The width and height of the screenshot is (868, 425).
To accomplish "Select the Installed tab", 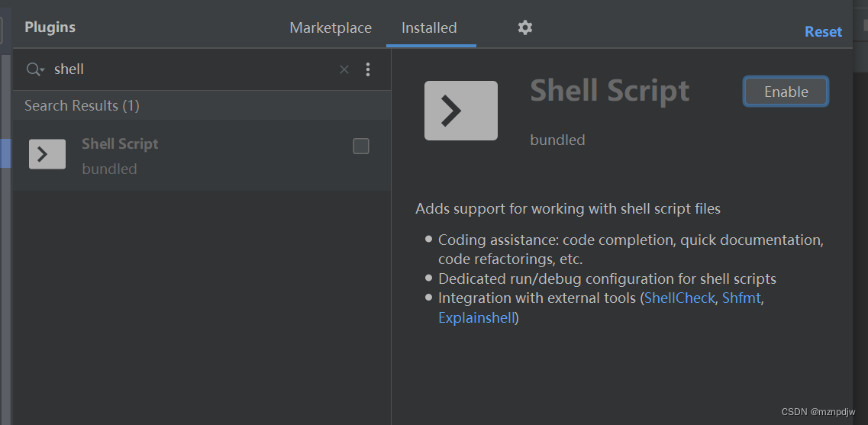I will (x=429, y=27).
